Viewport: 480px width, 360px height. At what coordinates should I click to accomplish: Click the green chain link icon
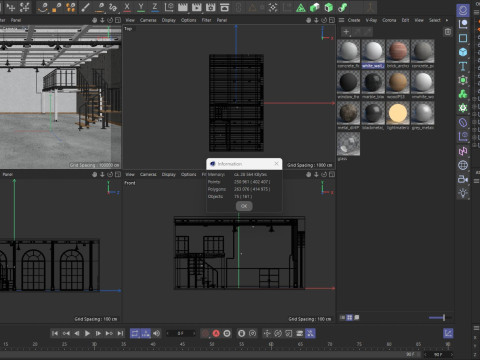tap(342, 7)
